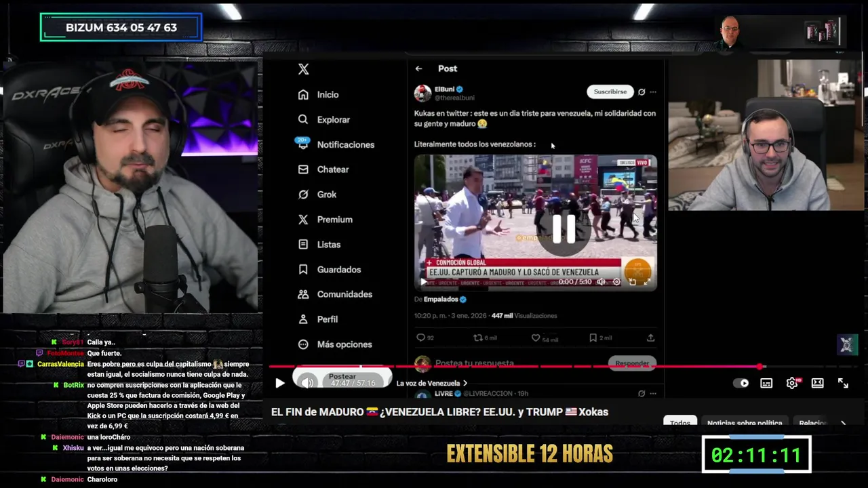Screen dimensions: 868x488
Task: Expand embedded tweet video fullscreen
Action: tap(647, 282)
